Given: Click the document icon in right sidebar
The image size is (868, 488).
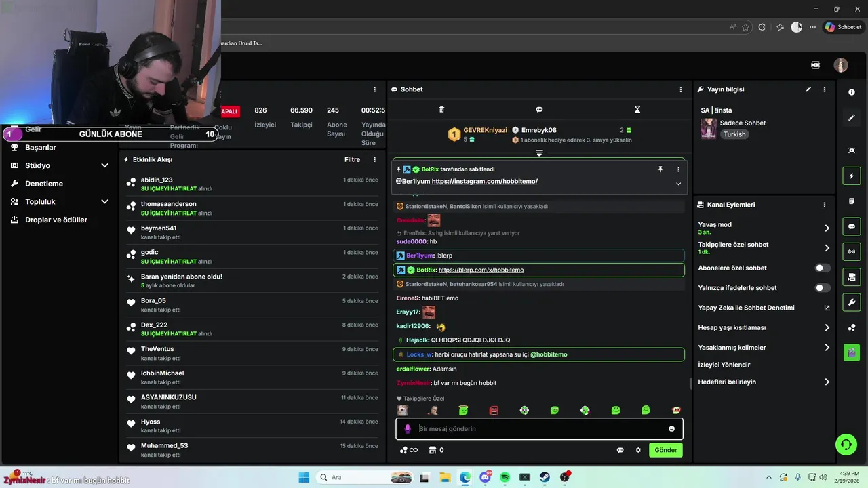Looking at the screenshot, I should [x=852, y=201].
